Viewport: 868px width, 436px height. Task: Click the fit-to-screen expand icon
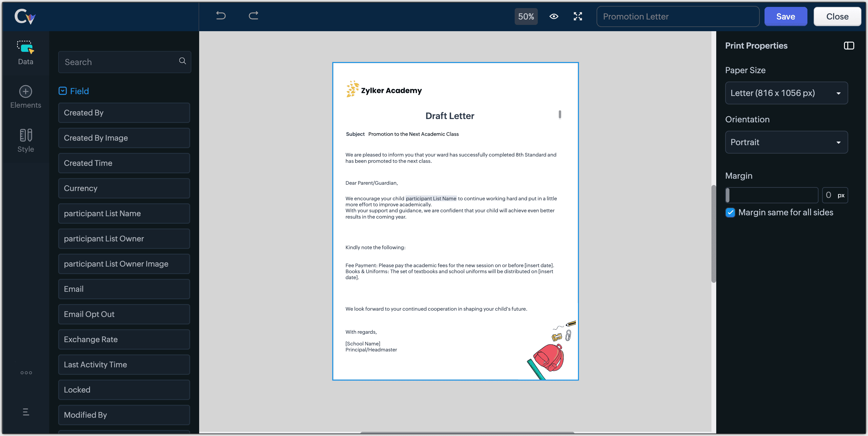pos(578,16)
